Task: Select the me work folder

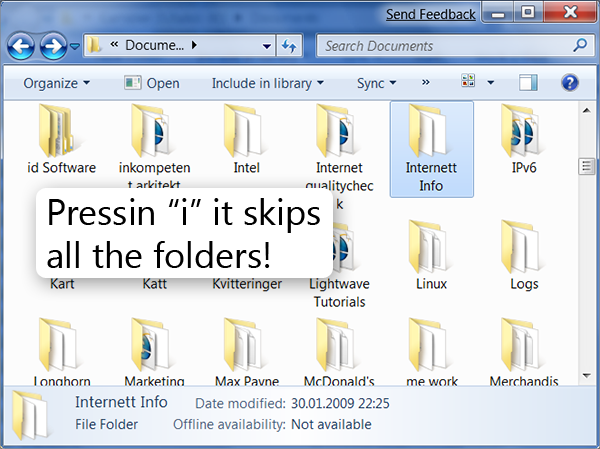Action: tap(432, 351)
